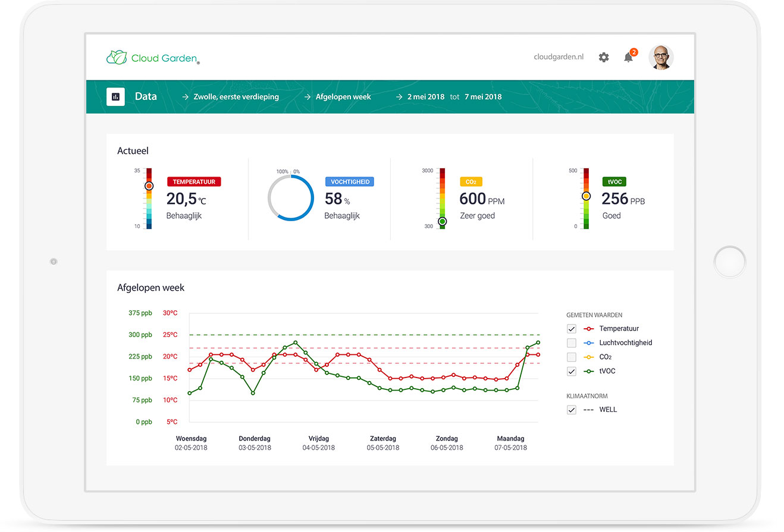Click the GEMETEN WAARDEN legend heading
Screen dimensions: 784x532
click(x=594, y=315)
